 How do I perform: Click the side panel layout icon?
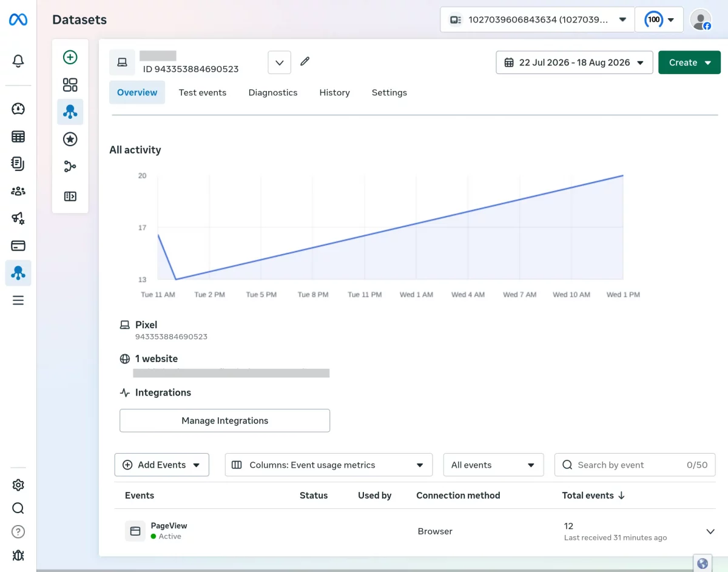70,196
